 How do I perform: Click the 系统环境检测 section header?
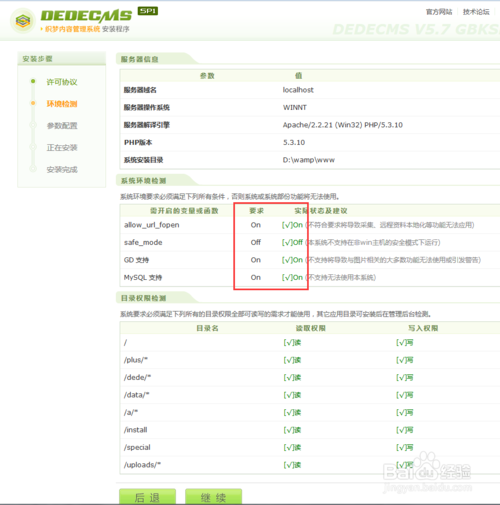click(x=143, y=181)
